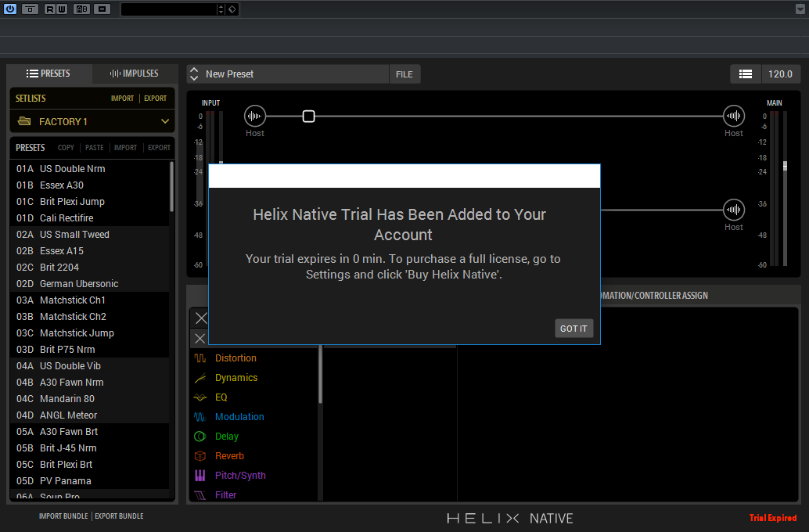Select preset 02B Essex A15
The image size is (809, 532).
click(x=89, y=251)
